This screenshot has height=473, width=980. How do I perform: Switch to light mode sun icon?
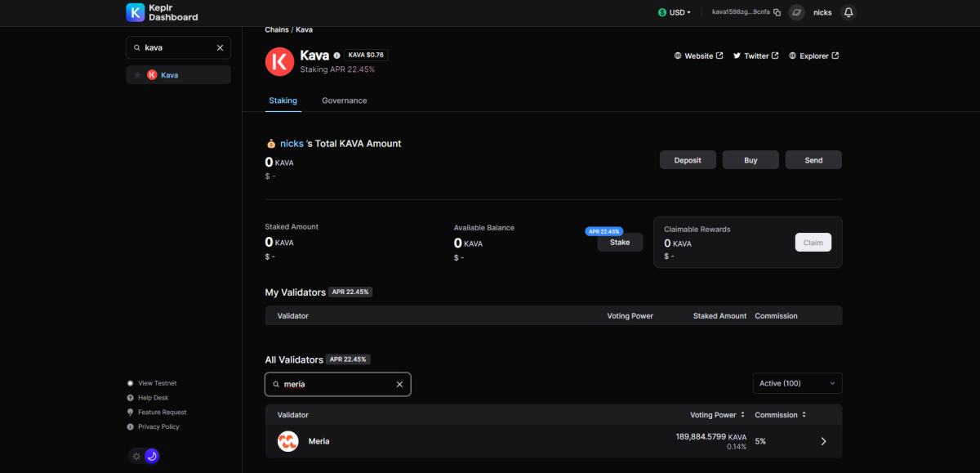point(136,456)
